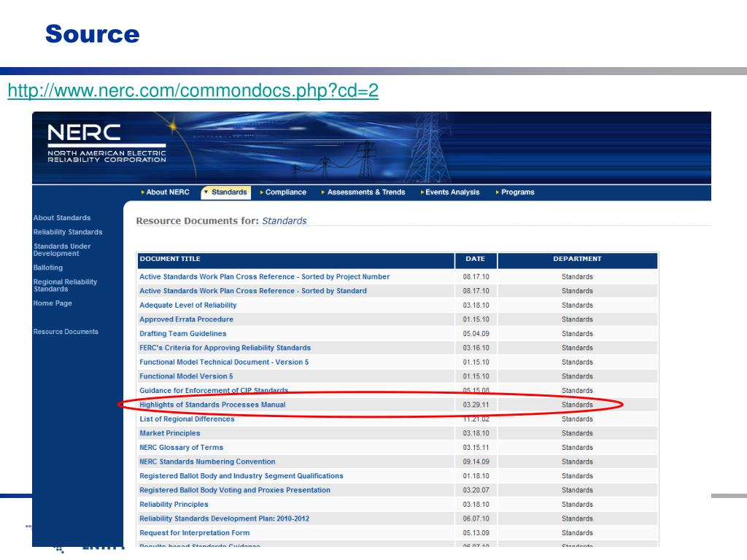This screenshot has width=747, height=560.
Task: Open the About NERC navigation menu
Action: 167,192
